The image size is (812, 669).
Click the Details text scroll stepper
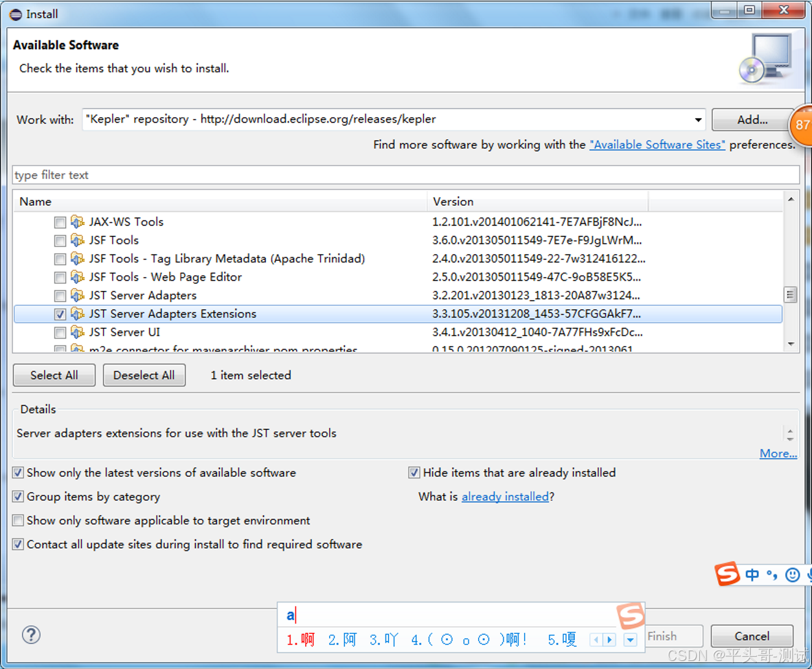[790, 434]
